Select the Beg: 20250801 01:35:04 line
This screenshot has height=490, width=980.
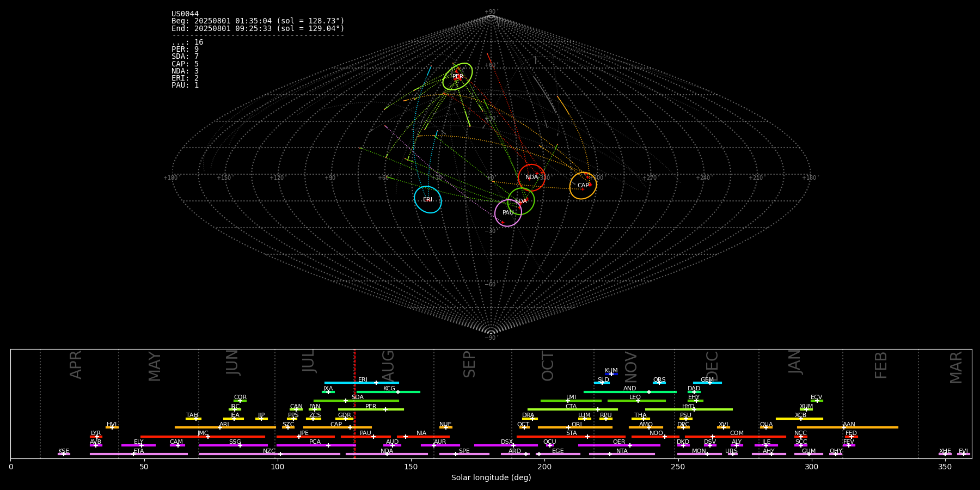[x=258, y=21]
